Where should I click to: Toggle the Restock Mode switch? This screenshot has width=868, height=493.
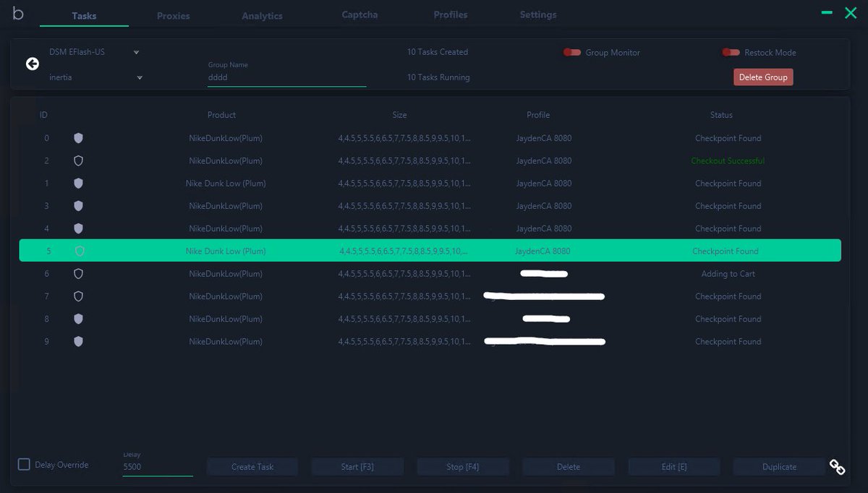coord(731,52)
